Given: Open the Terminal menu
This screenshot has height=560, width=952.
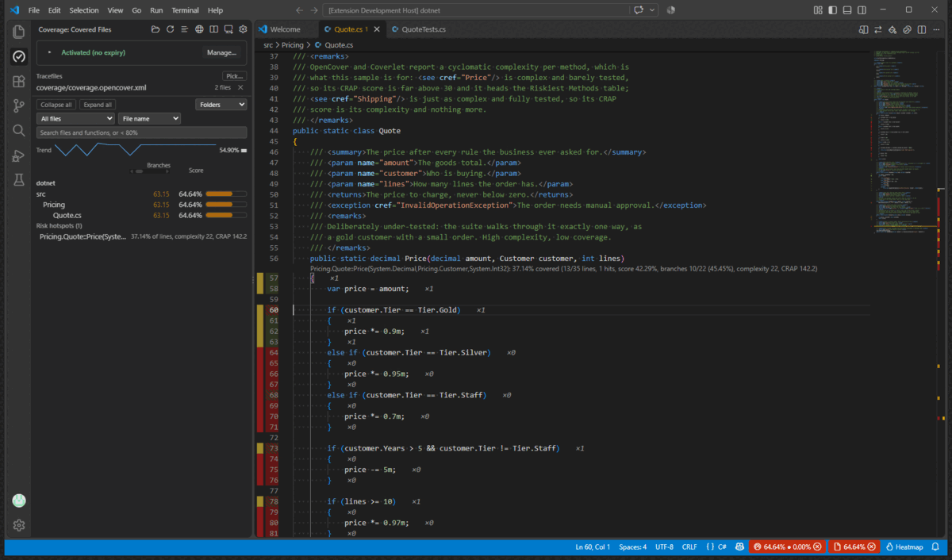Looking at the screenshot, I should (x=185, y=10).
